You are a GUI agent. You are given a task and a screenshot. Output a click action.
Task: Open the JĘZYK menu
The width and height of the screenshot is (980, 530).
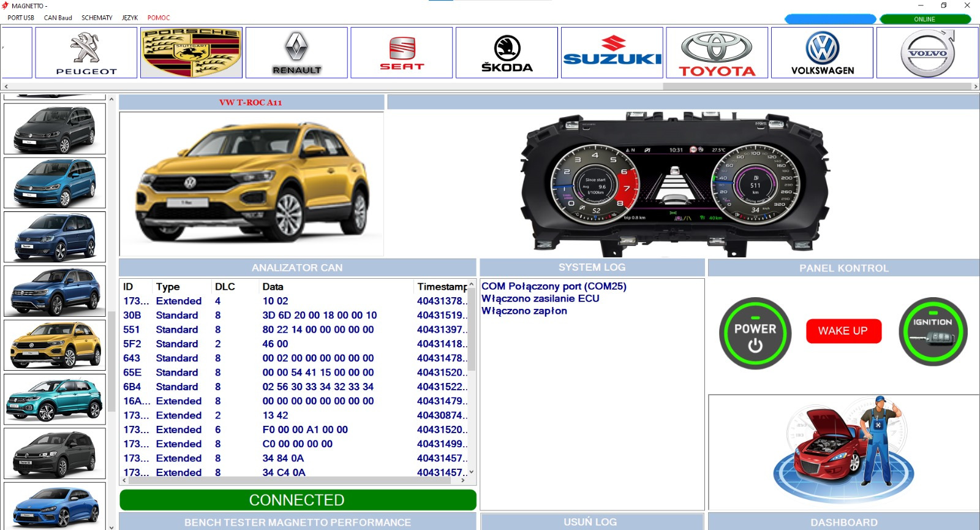click(x=130, y=18)
